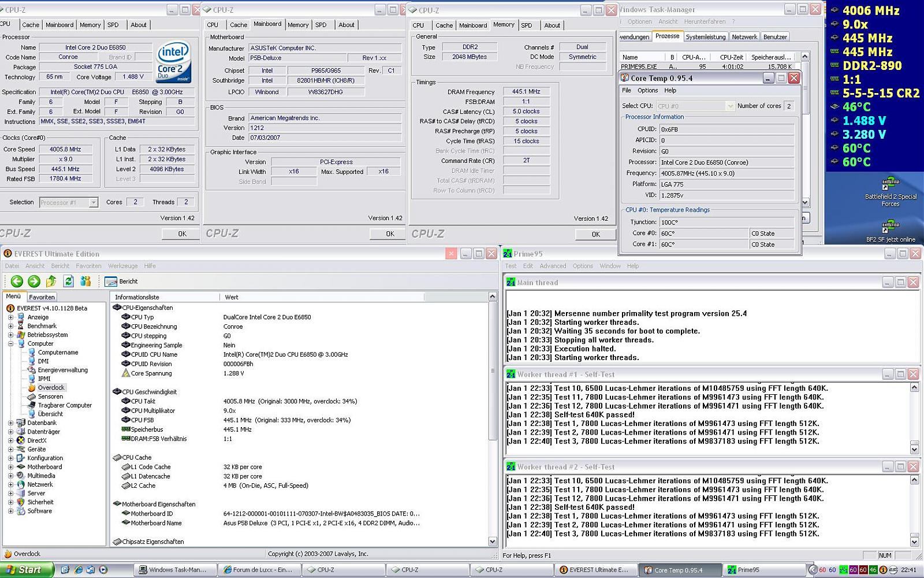This screenshot has width=924, height=578.
Task: Click OK in first CPU-Z window
Action: (182, 234)
